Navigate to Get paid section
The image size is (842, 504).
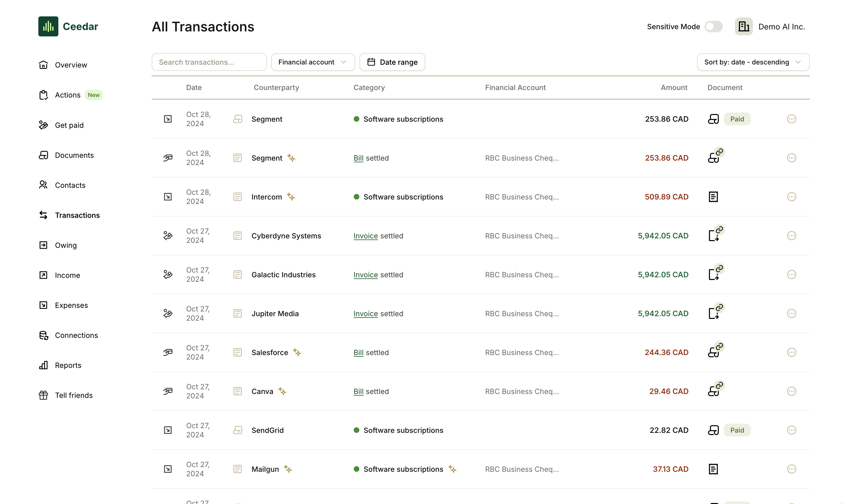click(x=69, y=125)
